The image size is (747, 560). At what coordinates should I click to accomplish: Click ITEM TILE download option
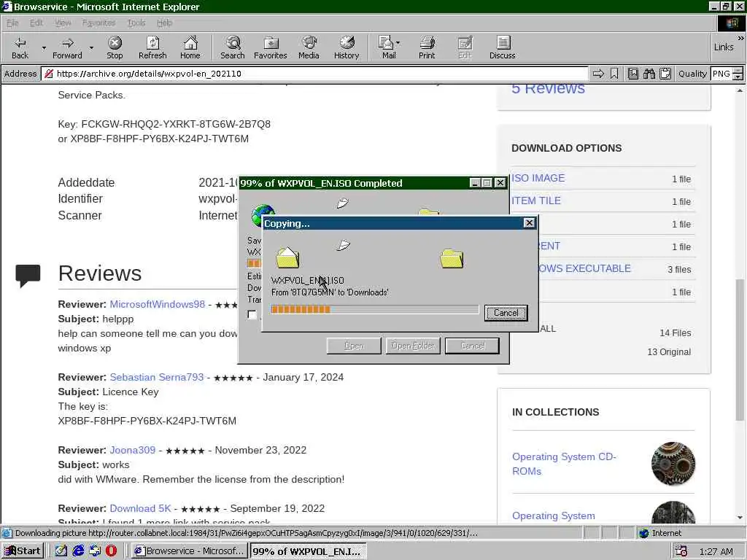[x=536, y=201]
